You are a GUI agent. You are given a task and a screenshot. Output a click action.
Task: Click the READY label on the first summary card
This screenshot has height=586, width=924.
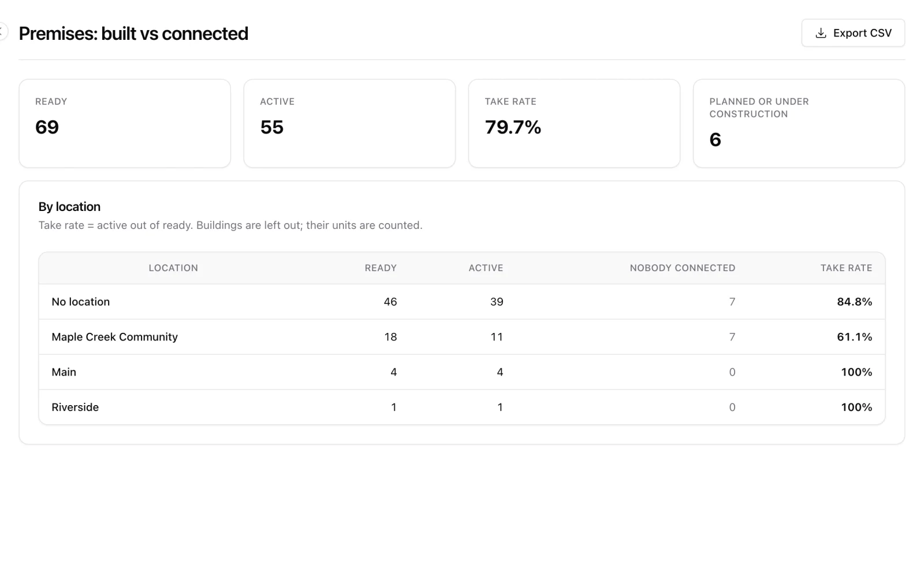click(x=51, y=102)
